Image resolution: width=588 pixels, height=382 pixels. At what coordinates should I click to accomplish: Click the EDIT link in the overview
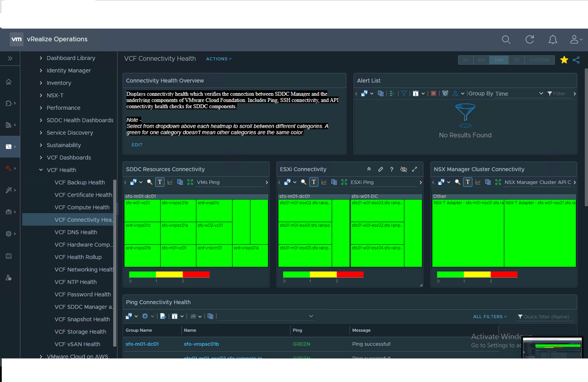pyautogui.click(x=137, y=145)
